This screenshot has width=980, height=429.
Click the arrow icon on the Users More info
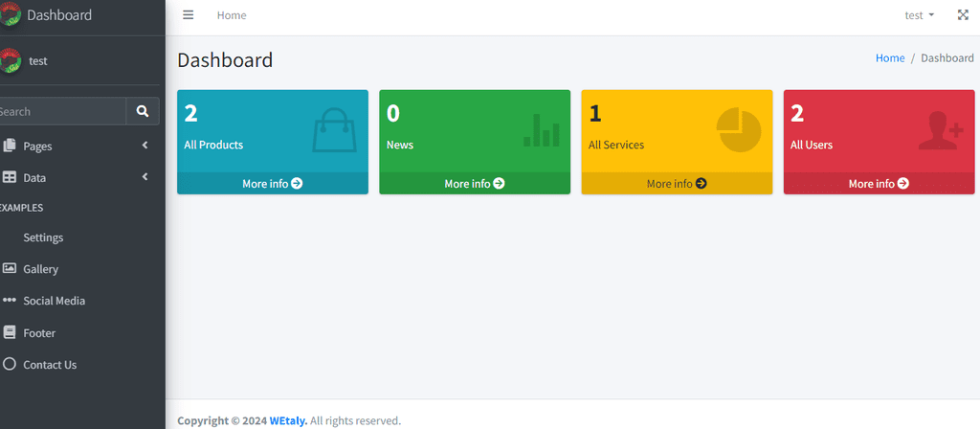point(903,183)
